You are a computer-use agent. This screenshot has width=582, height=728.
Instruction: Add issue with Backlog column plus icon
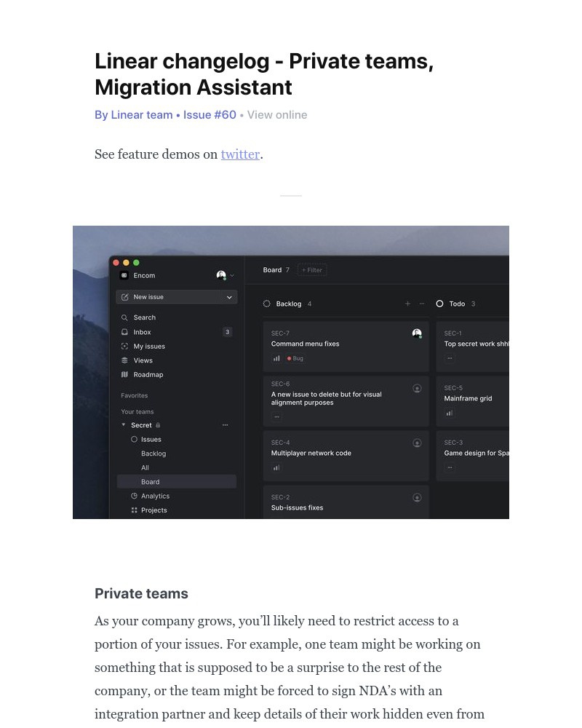(x=407, y=304)
